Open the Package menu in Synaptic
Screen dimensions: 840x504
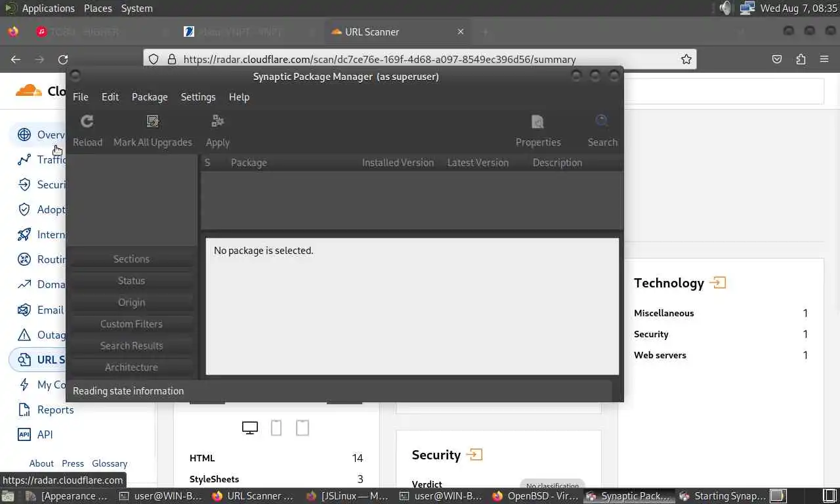click(x=150, y=96)
